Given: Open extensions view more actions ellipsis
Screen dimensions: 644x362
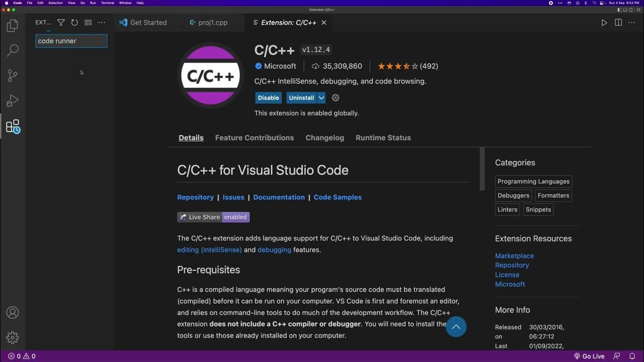Looking at the screenshot, I should [x=102, y=23].
